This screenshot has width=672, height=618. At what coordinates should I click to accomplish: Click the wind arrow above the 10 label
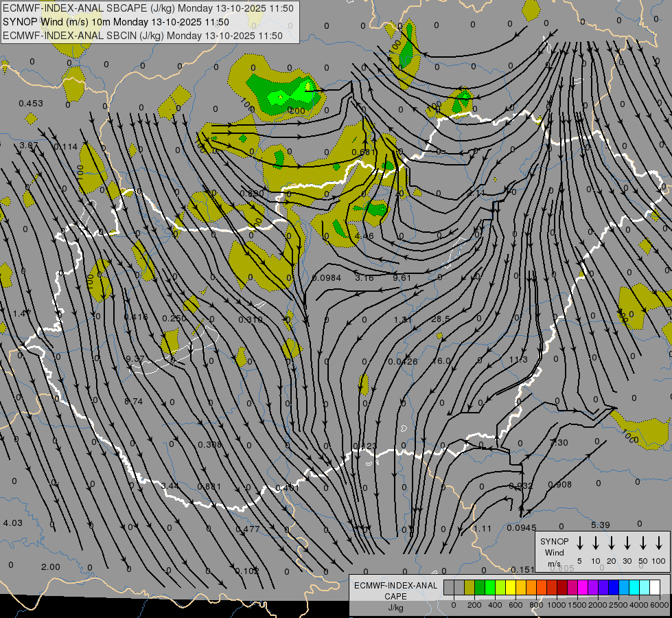(596, 543)
